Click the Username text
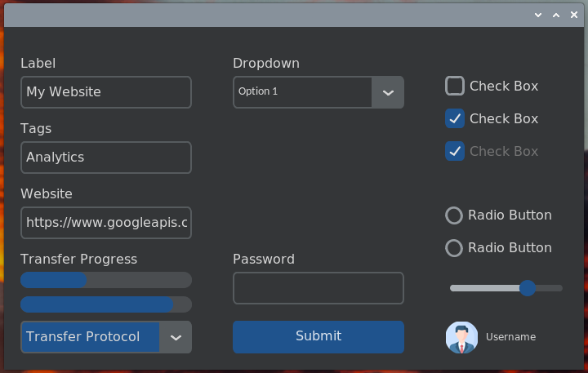Image resolution: width=588 pixels, height=373 pixels. (510, 337)
